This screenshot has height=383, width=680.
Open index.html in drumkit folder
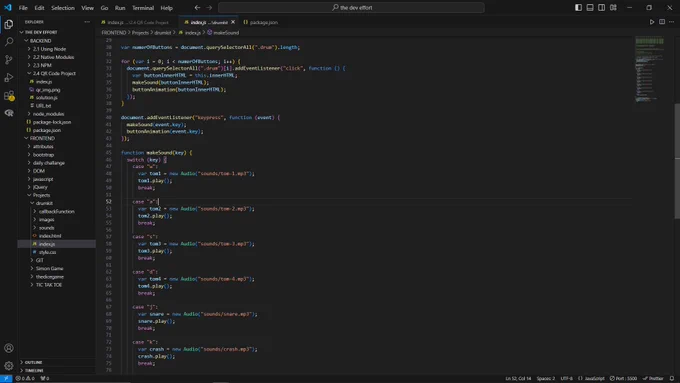[56, 236]
